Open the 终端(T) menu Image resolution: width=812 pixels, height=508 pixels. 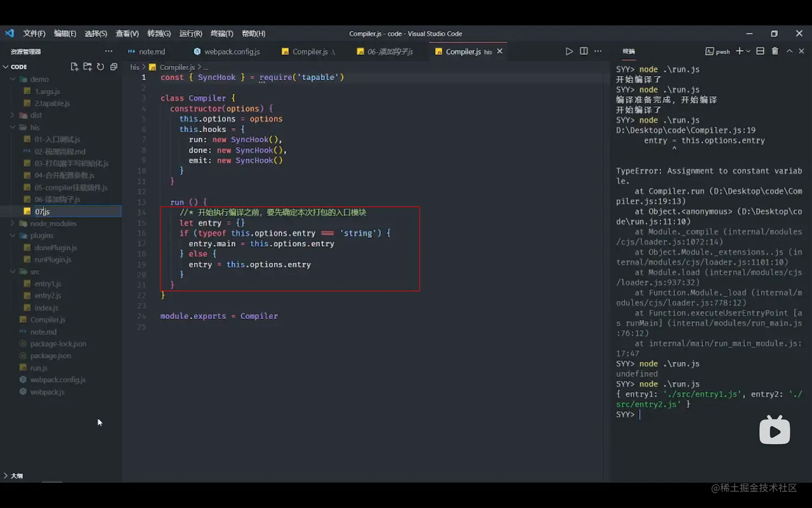point(221,33)
